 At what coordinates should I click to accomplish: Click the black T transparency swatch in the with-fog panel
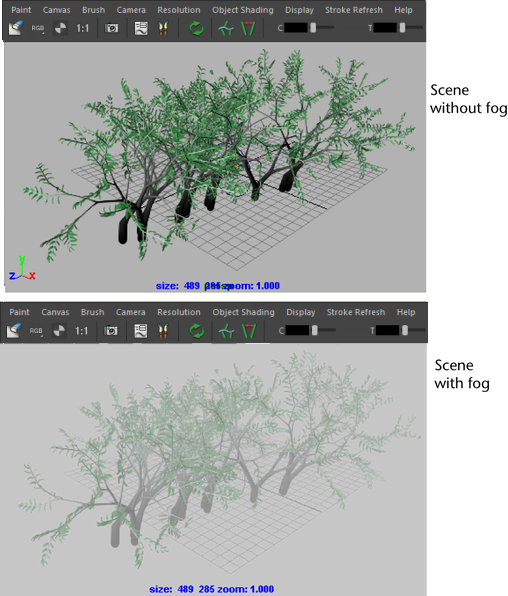coord(387,330)
